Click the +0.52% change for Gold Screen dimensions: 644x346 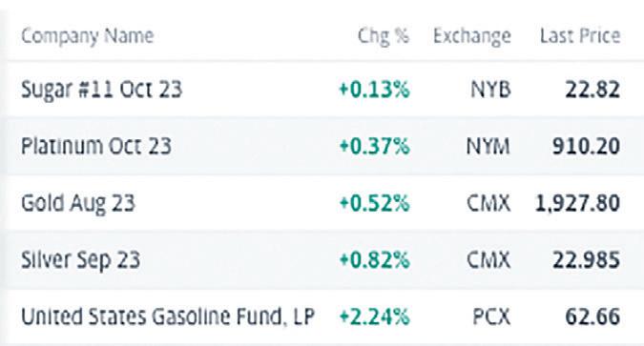pos(375,203)
